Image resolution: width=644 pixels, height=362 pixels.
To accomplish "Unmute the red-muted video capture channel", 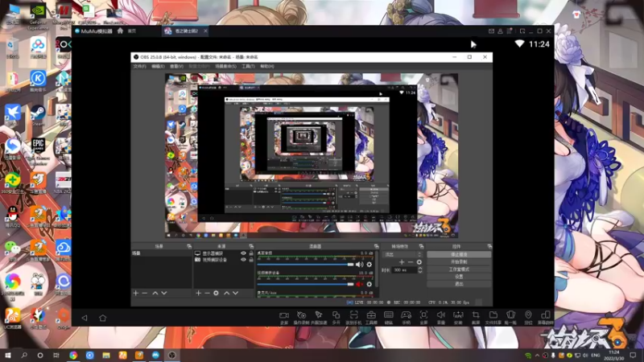I will (359, 284).
